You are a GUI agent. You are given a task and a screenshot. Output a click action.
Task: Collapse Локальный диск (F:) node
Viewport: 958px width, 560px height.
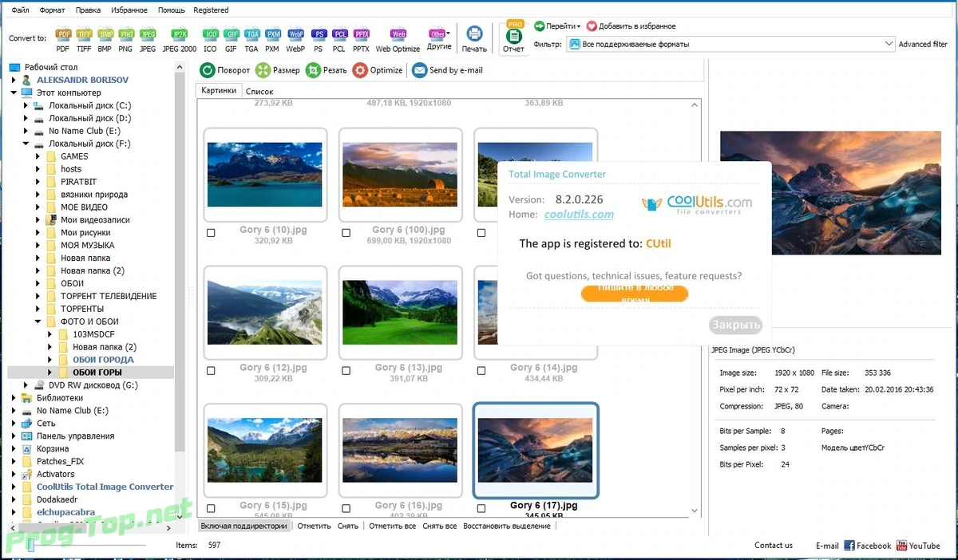[x=26, y=144]
